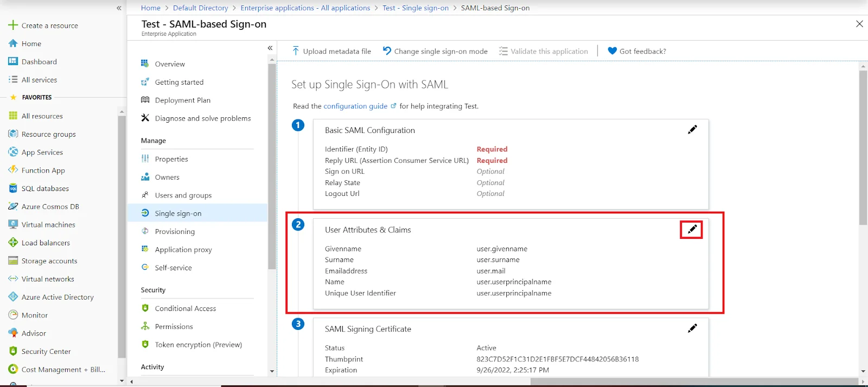Click the App Services icon
868x387 pixels.
click(13, 152)
